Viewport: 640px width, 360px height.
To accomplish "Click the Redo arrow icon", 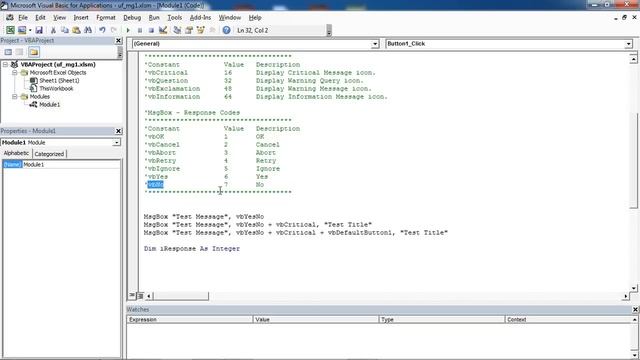I will 114,30.
